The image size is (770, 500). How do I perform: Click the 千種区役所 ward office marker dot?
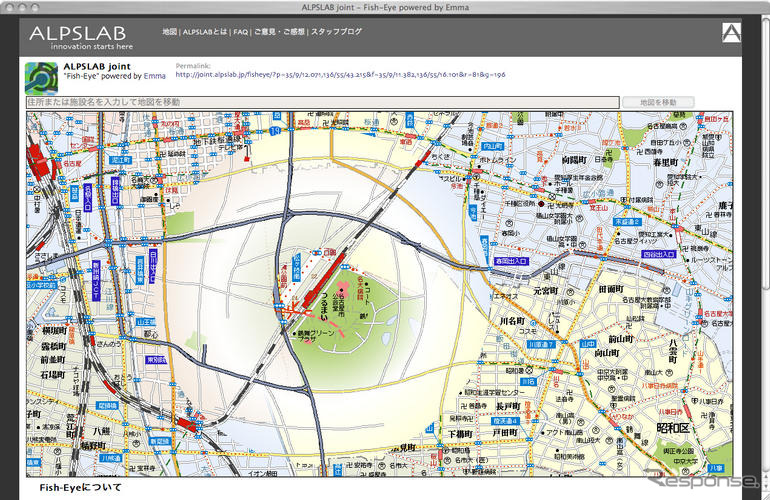click(x=542, y=203)
